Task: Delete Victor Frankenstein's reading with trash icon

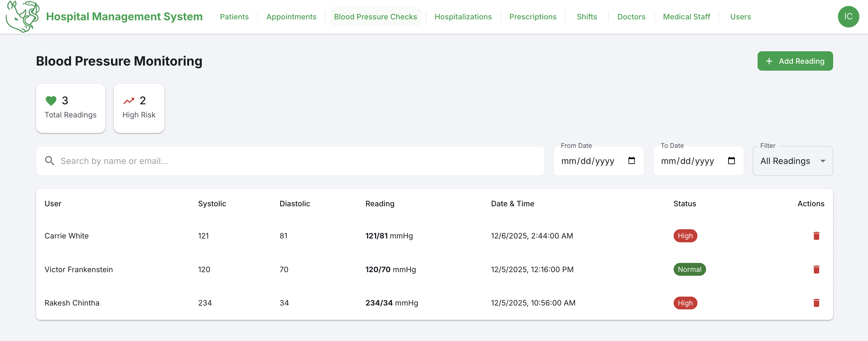Action: coord(816,269)
